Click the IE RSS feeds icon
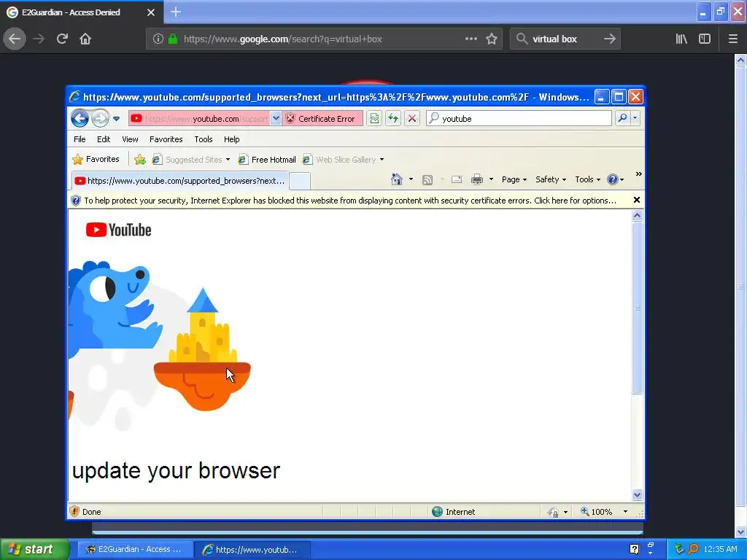The image size is (747, 560). coord(427,179)
